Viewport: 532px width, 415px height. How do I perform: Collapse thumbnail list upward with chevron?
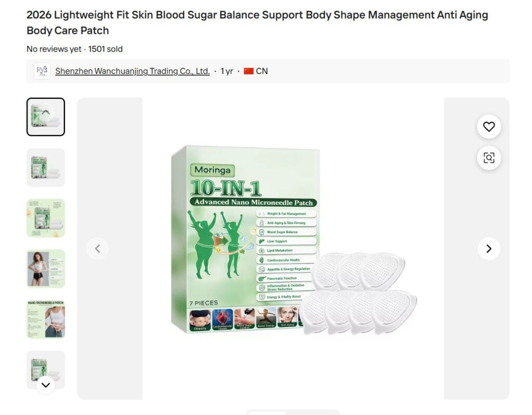[46, 111]
